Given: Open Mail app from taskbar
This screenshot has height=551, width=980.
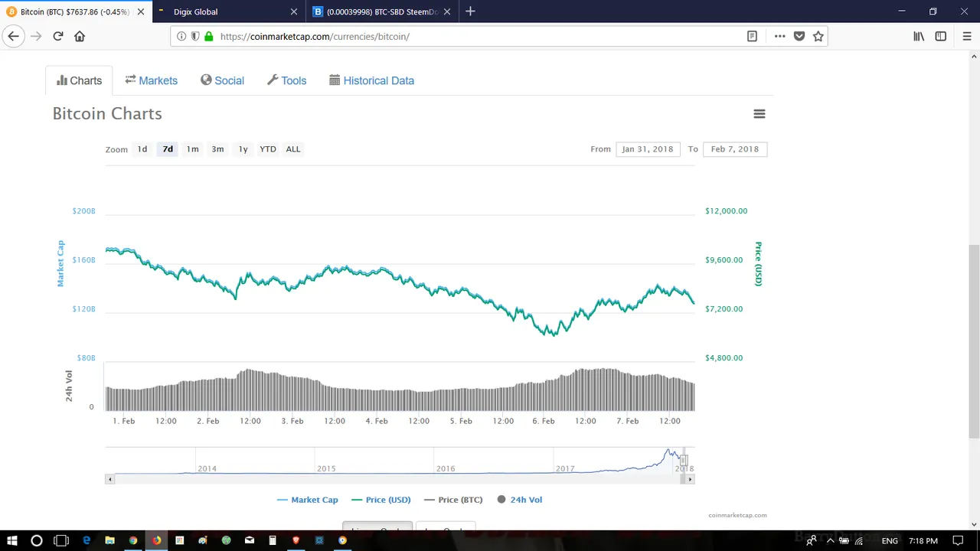Looking at the screenshot, I should (x=249, y=540).
